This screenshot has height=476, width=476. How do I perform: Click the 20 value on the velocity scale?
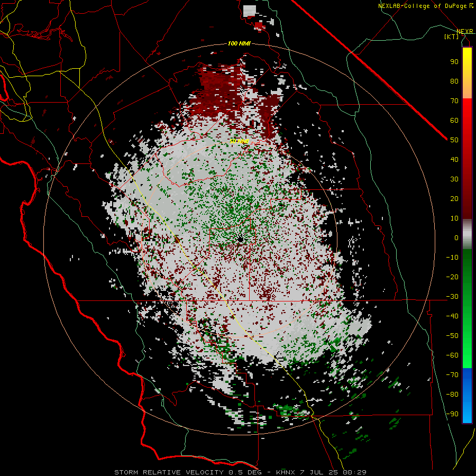(x=454, y=198)
